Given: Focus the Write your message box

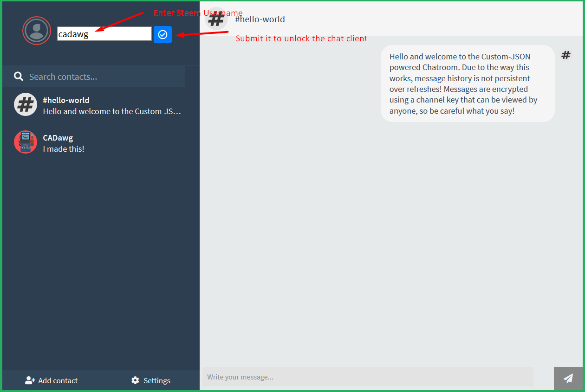Looking at the screenshot, I should [368, 377].
